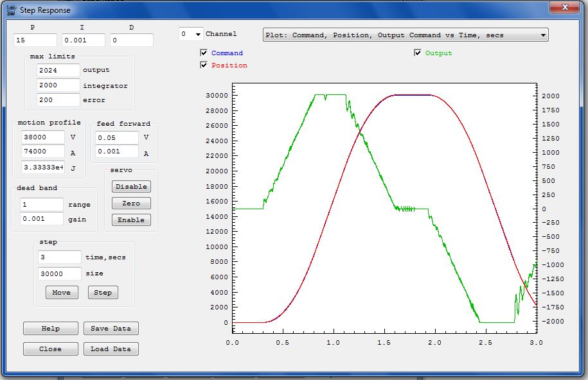Click the Save Data button
Screen dimensions: 588x380
coord(111,328)
